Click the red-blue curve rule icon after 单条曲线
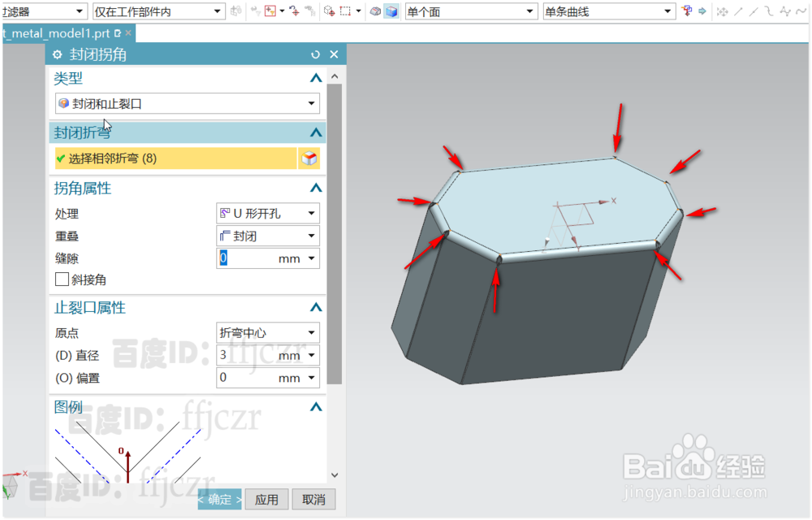812x520 pixels. tap(687, 11)
